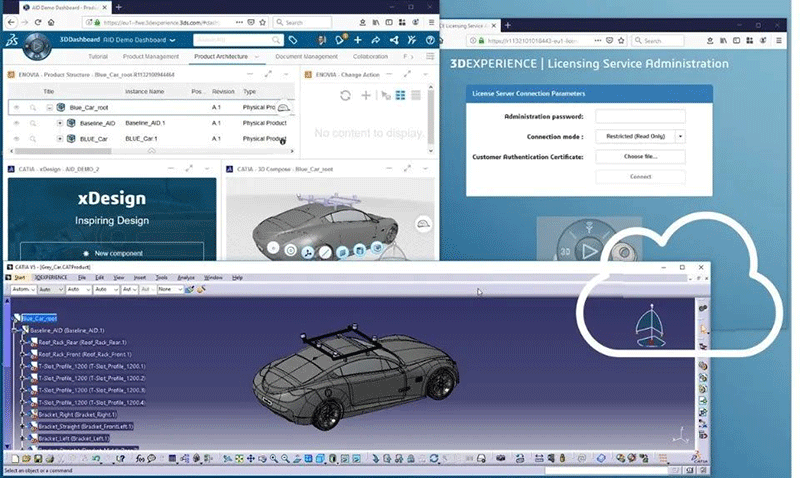Image resolution: width=800 pixels, height=478 pixels.
Task: Click the Undo icon in CATIA toolbar
Action: [x=96, y=459]
